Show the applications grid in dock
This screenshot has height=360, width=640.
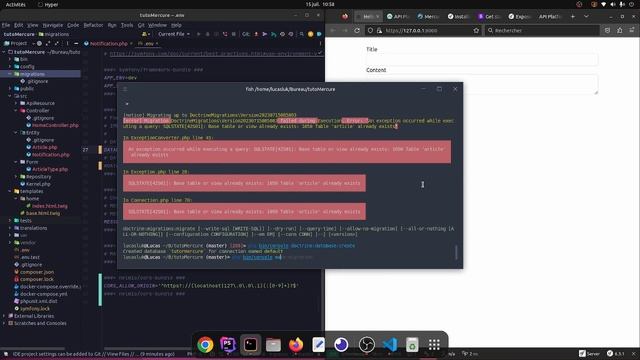434,344
